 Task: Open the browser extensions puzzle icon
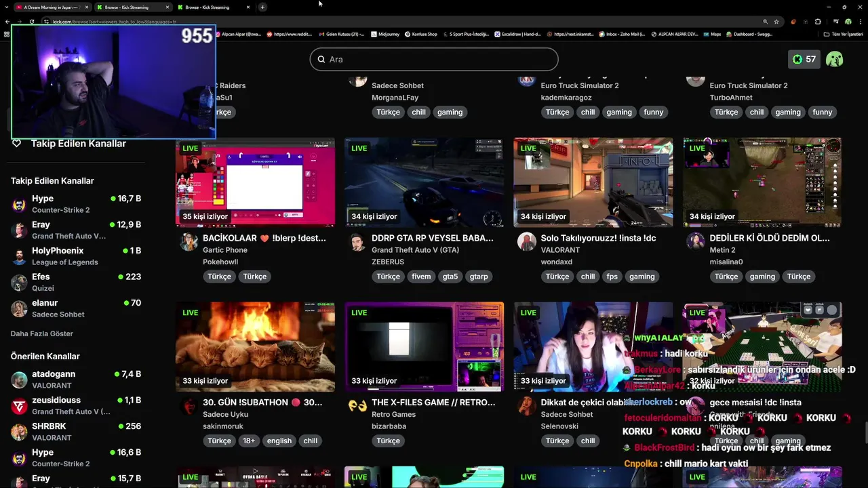pyautogui.click(x=818, y=22)
